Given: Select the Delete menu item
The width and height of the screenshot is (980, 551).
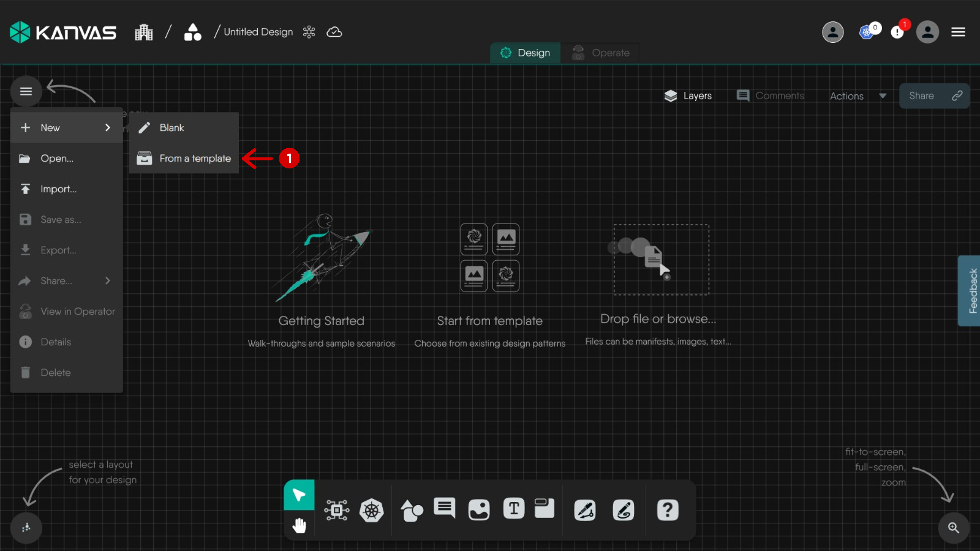Looking at the screenshot, I should point(66,372).
